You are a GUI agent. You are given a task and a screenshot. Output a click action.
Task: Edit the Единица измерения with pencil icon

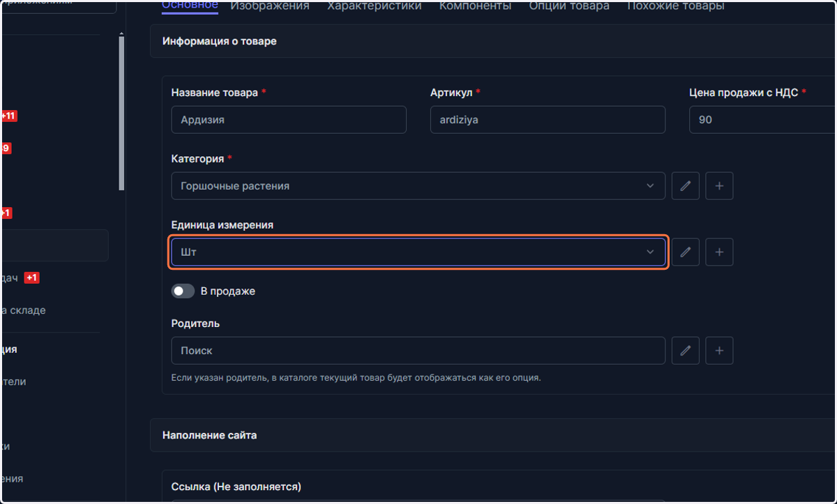tap(686, 252)
